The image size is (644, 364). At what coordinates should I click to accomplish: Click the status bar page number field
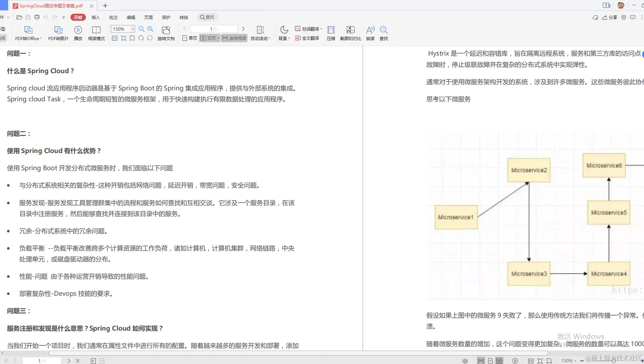(42, 361)
